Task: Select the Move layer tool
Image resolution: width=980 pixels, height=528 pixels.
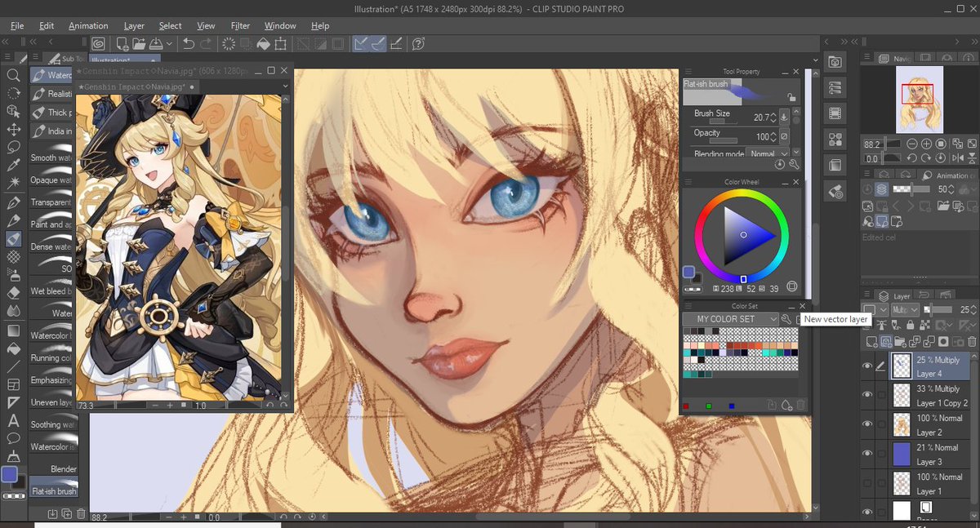Action: point(13,129)
